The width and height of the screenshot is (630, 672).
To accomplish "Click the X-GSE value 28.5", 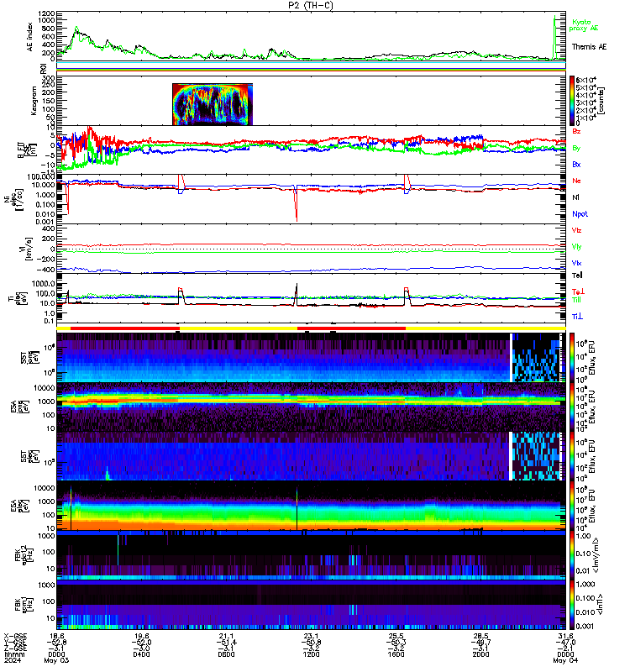I will 480,636.
